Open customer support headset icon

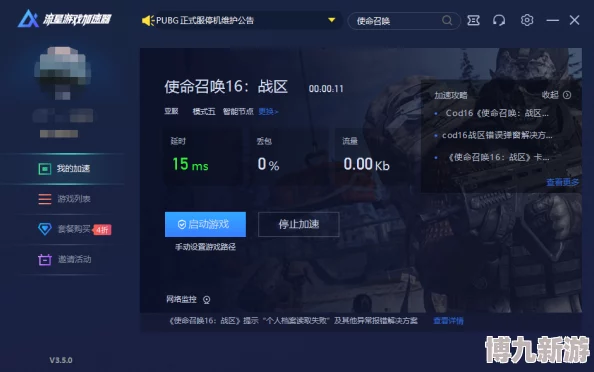tap(499, 20)
